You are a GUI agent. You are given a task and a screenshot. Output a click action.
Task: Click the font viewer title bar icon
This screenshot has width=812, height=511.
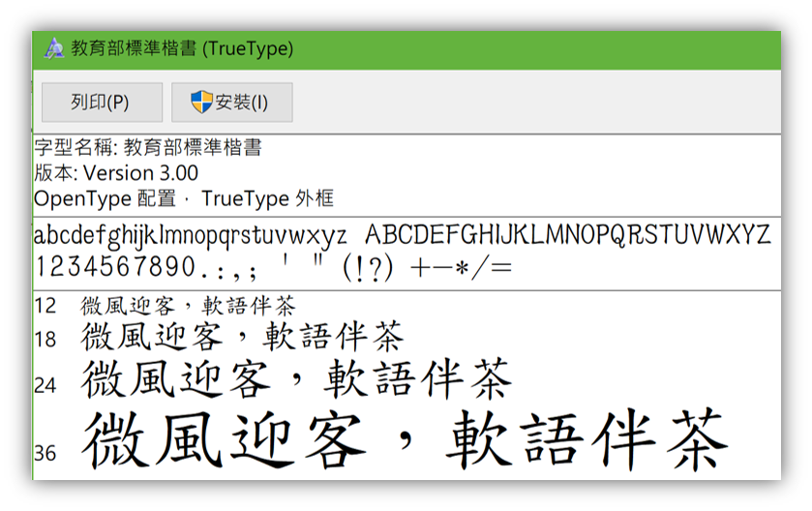tap(54, 48)
